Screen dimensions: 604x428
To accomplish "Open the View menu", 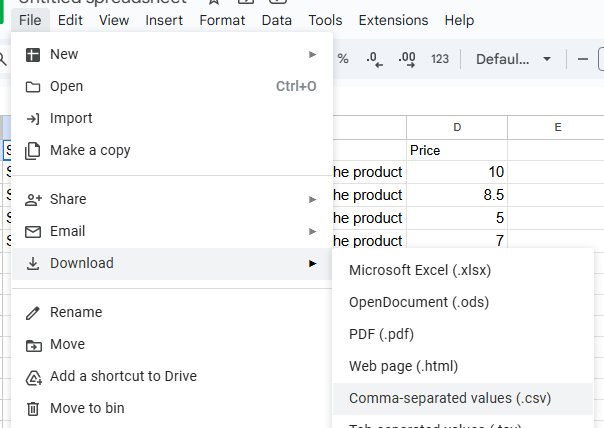I will 114,20.
